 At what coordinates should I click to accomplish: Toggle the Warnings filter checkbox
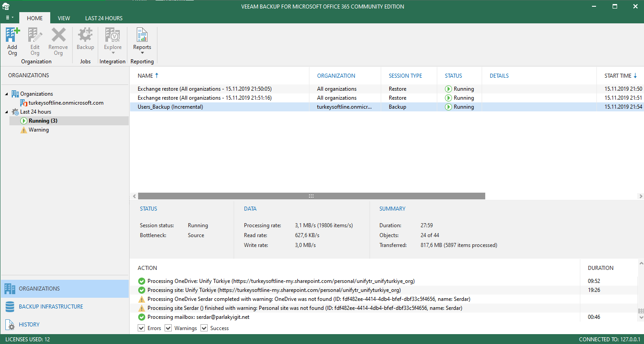pos(168,328)
